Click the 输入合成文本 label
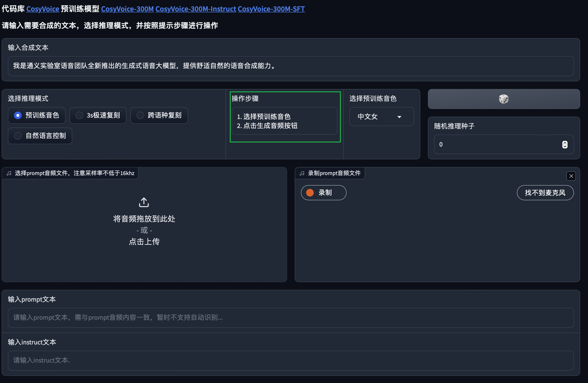This screenshot has height=383, width=588. click(28, 48)
